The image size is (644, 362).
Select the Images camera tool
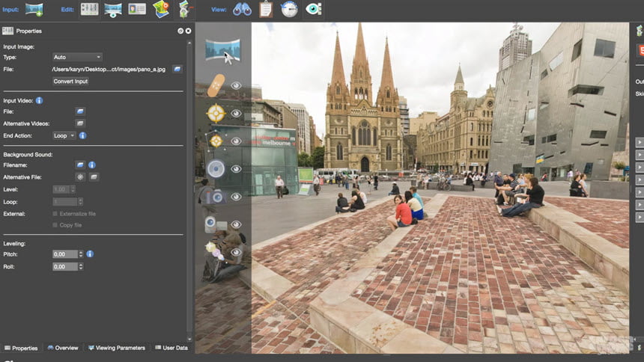[x=214, y=197]
